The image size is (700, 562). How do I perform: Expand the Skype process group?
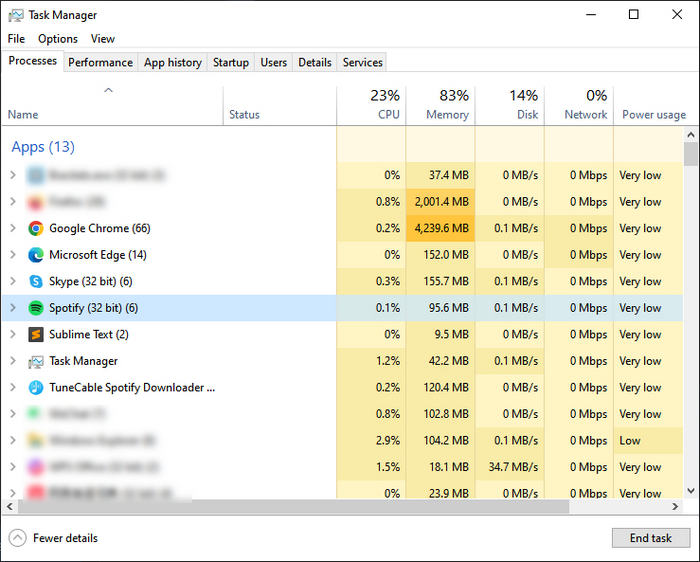(13, 281)
